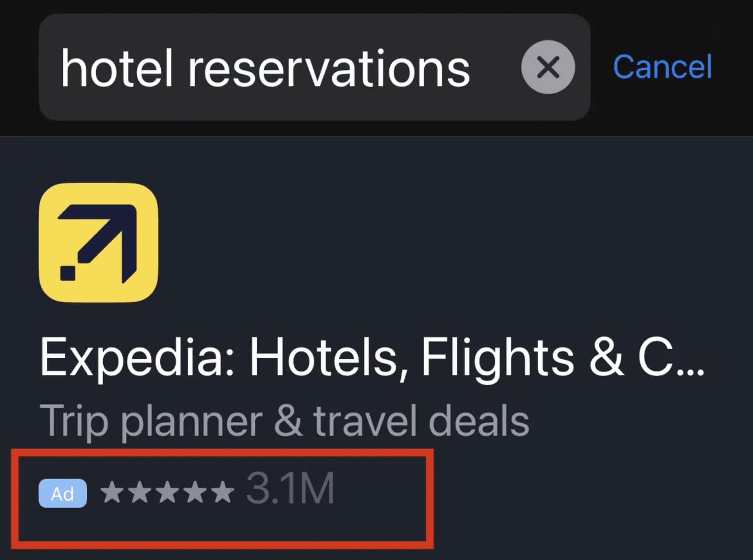The width and height of the screenshot is (753, 560).
Task: Click the truncated "C..." at title end
Action: (671, 358)
